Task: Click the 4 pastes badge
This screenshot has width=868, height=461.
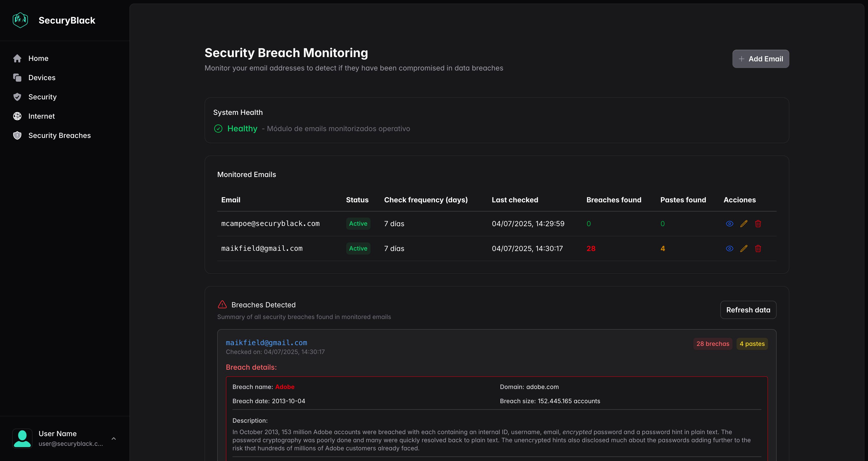Action: tap(752, 344)
